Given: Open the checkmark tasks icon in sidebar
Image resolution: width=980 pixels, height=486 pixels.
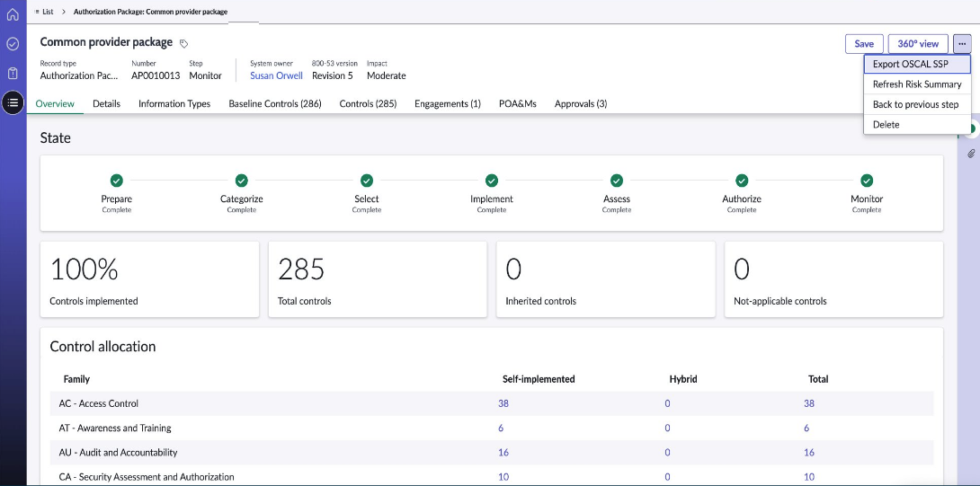Looking at the screenshot, I should [x=13, y=44].
